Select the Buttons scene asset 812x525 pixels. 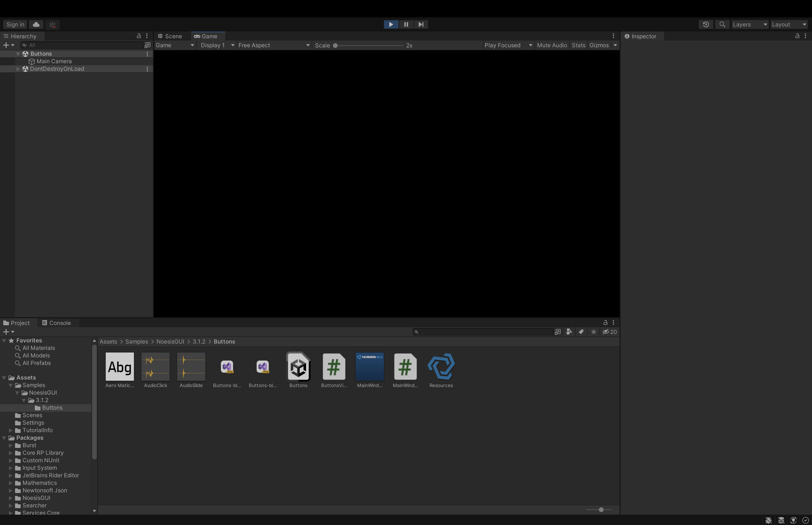(298, 370)
